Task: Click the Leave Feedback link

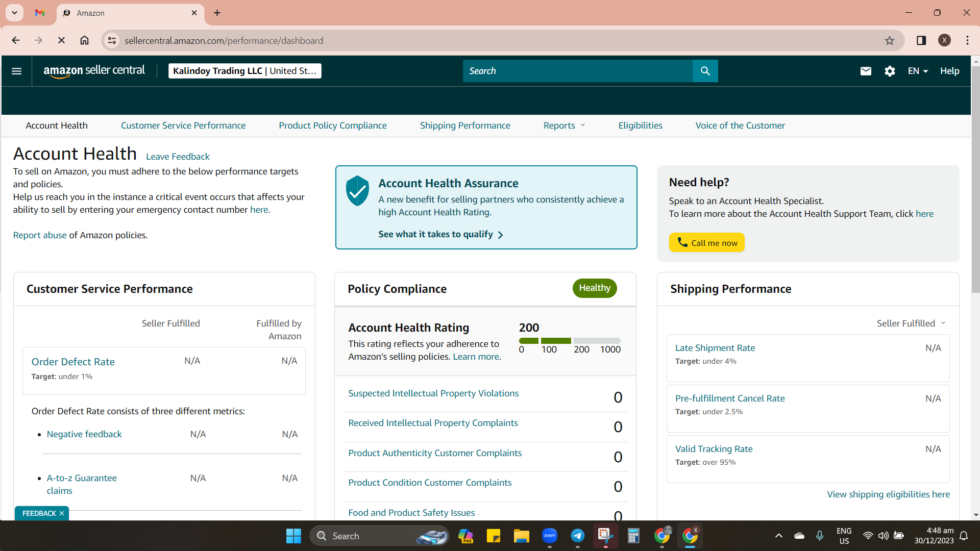Action: pos(178,157)
